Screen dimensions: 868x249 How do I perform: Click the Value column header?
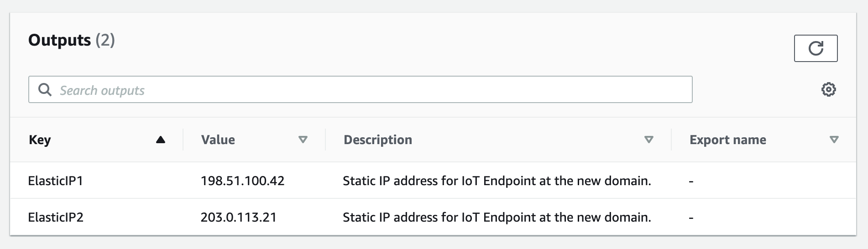pos(218,140)
